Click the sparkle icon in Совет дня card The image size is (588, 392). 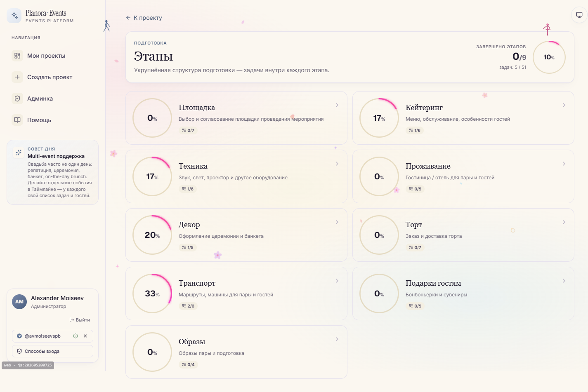pyautogui.click(x=19, y=153)
